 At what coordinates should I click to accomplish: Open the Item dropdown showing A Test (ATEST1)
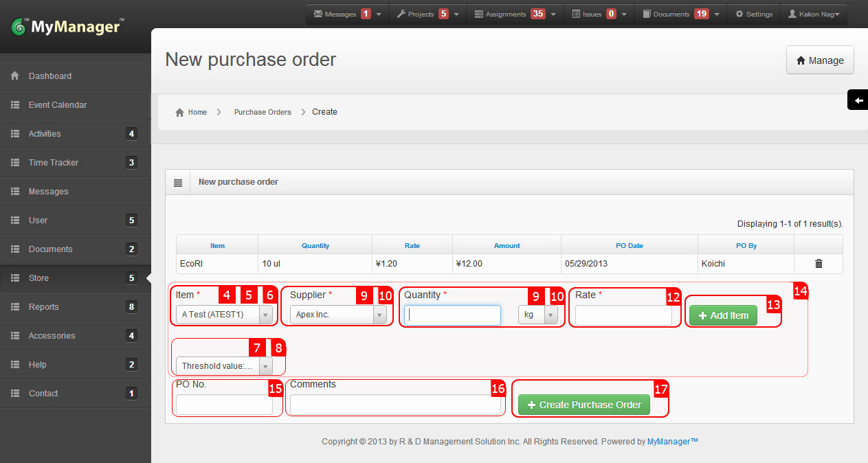[265, 315]
